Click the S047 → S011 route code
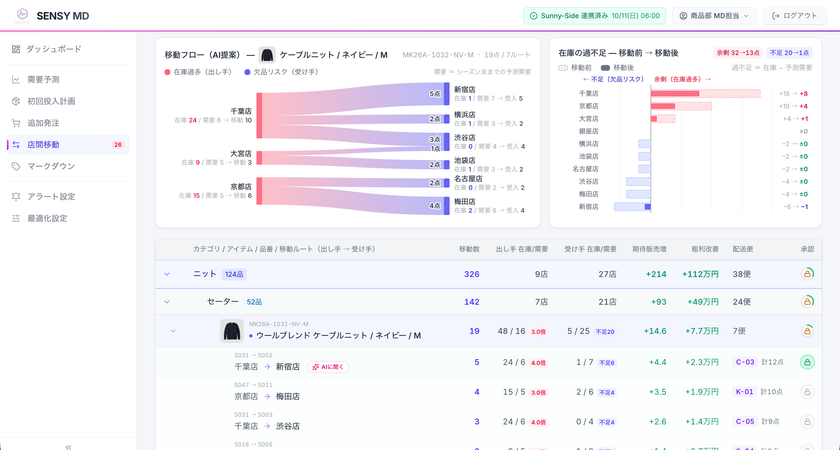The image size is (840, 450). (253, 385)
